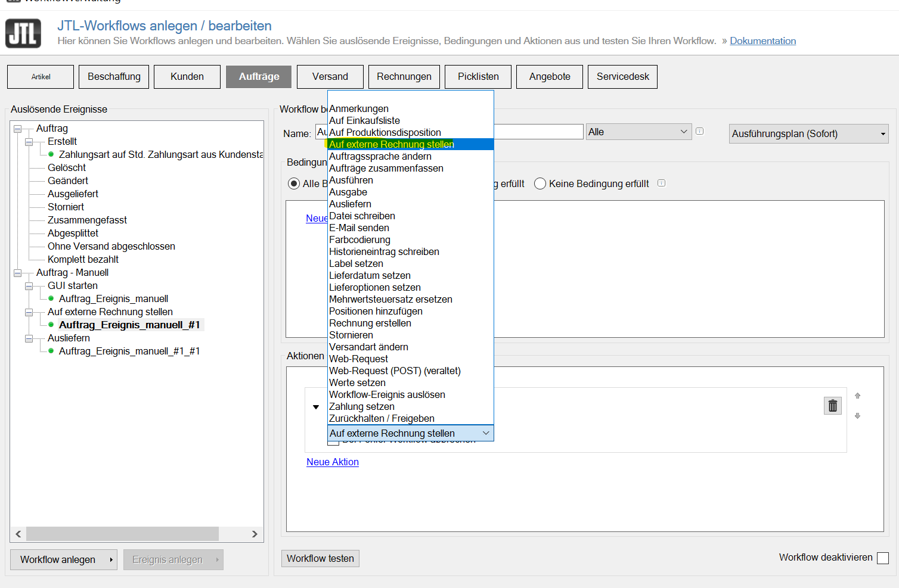Switch to the Kunden tab
The width and height of the screenshot is (899, 588).
pyautogui.click(x=187, y=77)
